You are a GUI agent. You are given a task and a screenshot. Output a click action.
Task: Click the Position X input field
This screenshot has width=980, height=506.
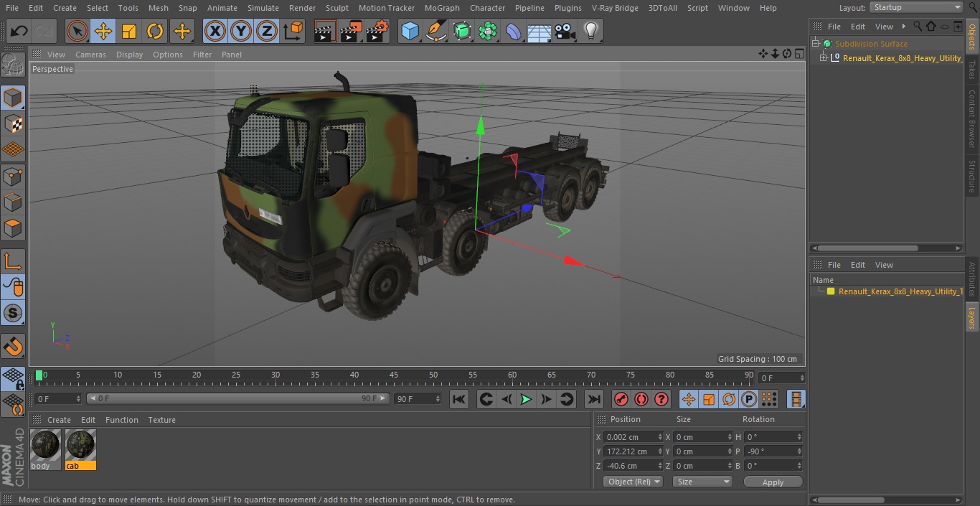point(630,437)
